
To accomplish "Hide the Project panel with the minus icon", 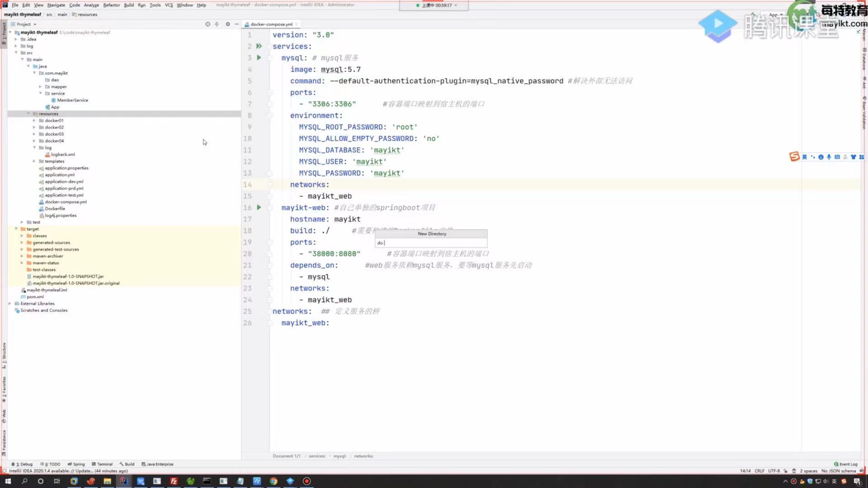I will tap(236, 24).
